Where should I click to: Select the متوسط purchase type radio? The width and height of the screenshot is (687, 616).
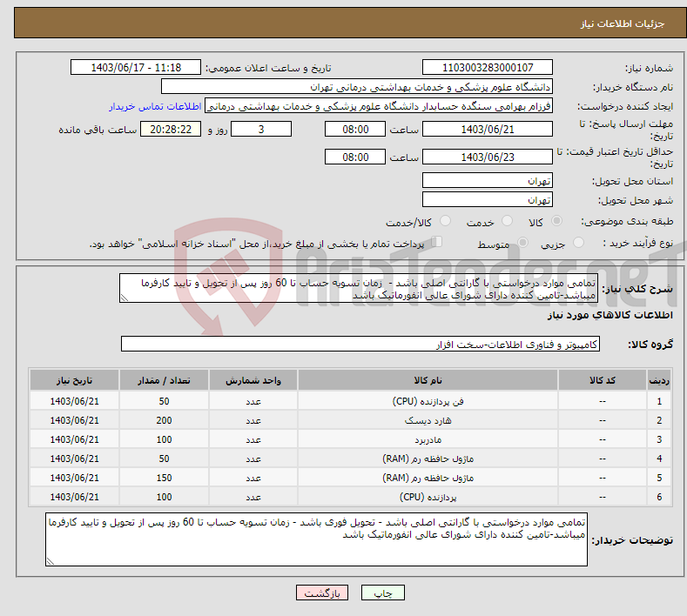pyautogui.click(x=522, y=243)
